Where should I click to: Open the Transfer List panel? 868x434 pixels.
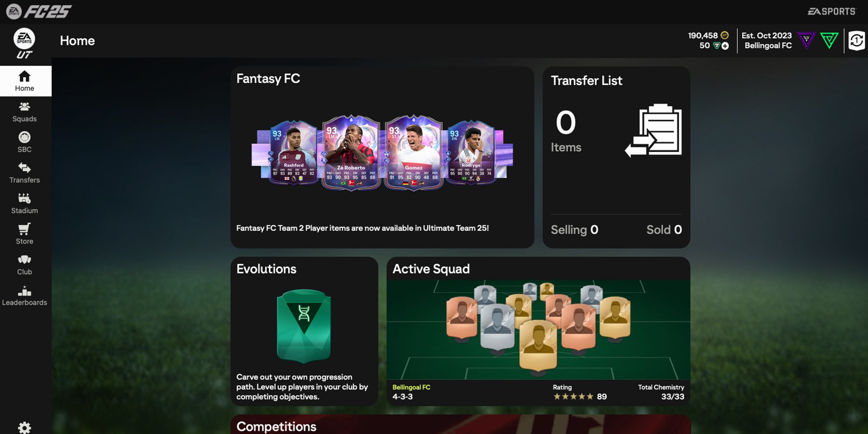pyautogui.click(x=616, y=157)
